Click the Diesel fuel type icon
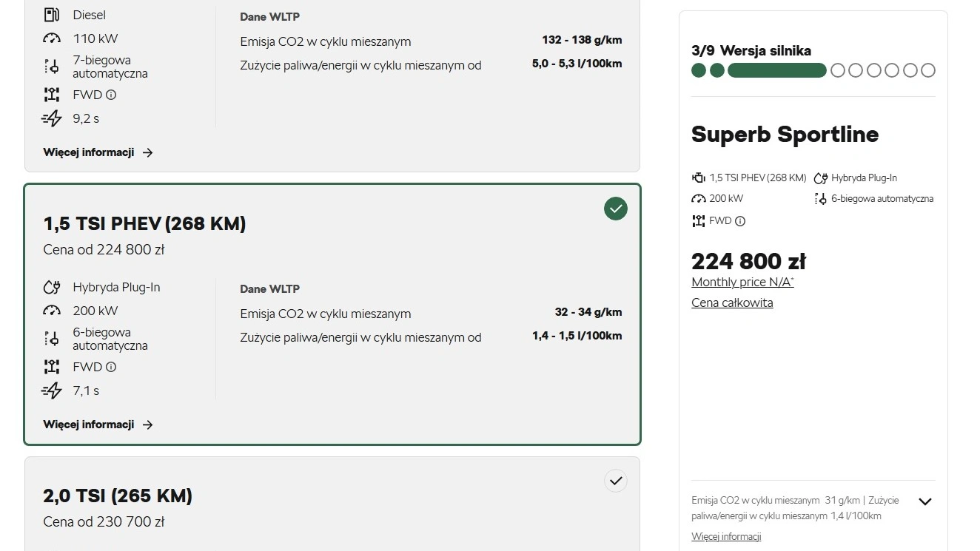This screenshot has height=551, width=980. pyautogui.click(x=52, y=14)
